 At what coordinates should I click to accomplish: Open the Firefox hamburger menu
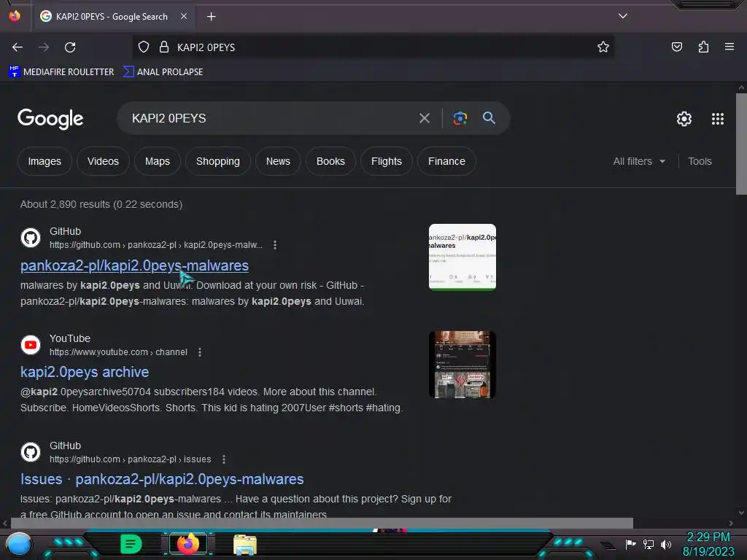click(x=729, y=47)
